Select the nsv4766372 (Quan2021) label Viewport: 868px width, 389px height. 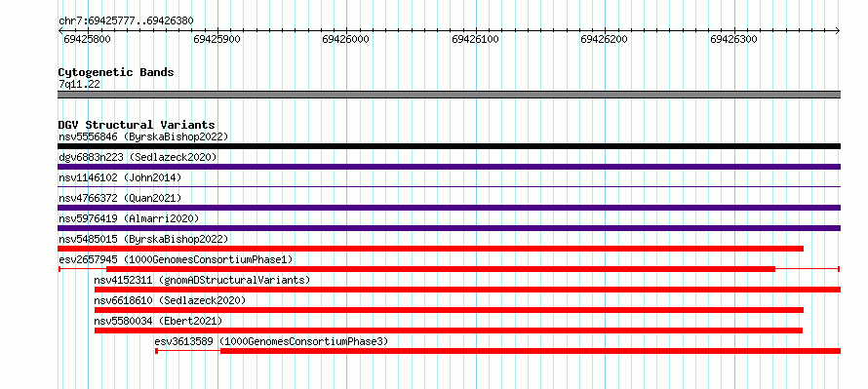click(120, 198)
